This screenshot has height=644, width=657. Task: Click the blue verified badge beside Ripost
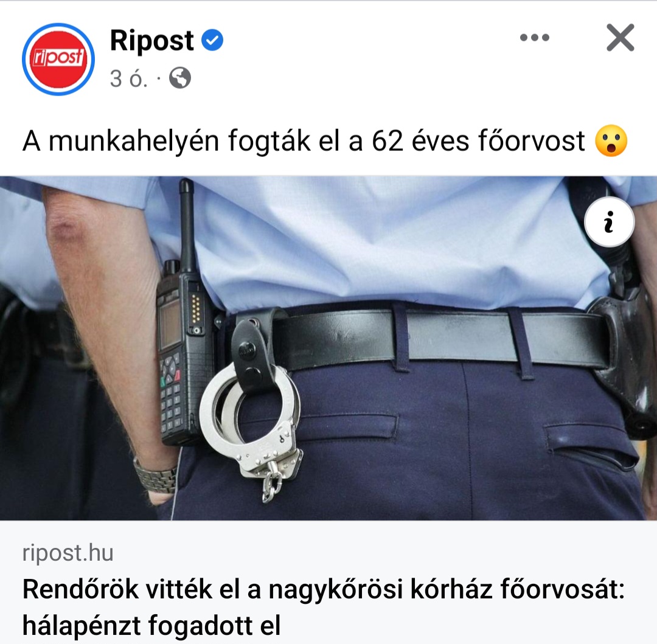pyautogui.click(x=212, y=40)
